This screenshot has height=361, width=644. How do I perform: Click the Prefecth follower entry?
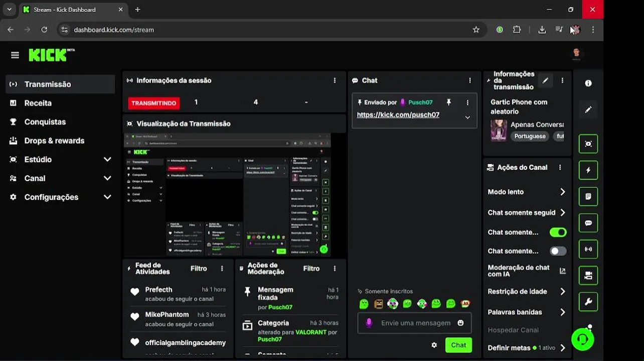click(x=178, y=294)
